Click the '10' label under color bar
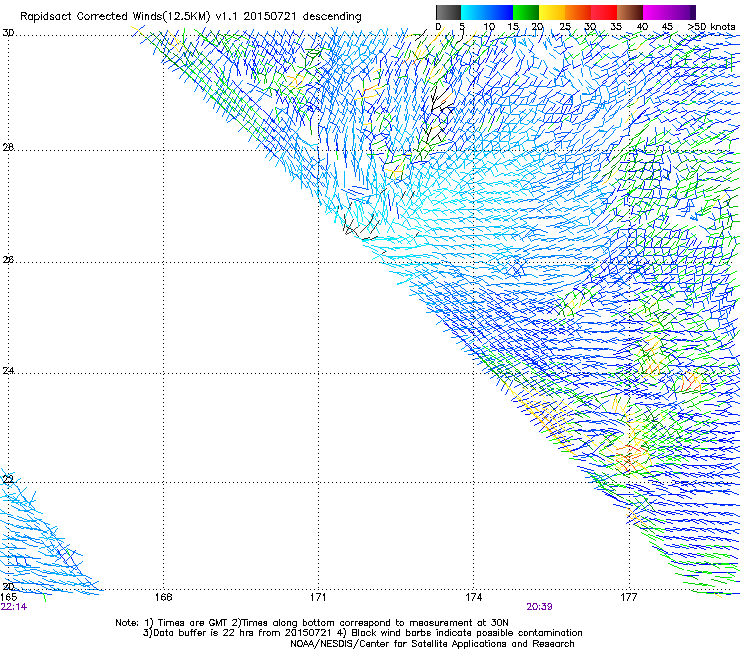 (x=489, y=27)
